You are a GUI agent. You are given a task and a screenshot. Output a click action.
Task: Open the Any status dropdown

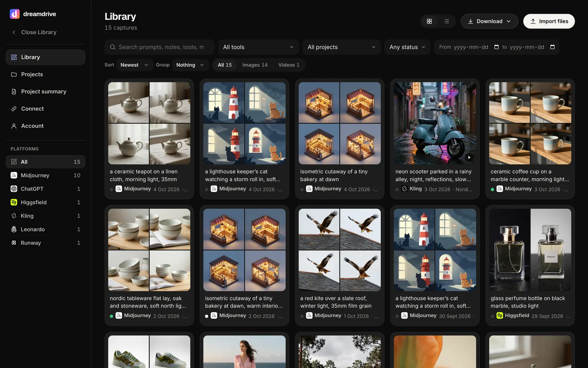click(x=407, y=47)
